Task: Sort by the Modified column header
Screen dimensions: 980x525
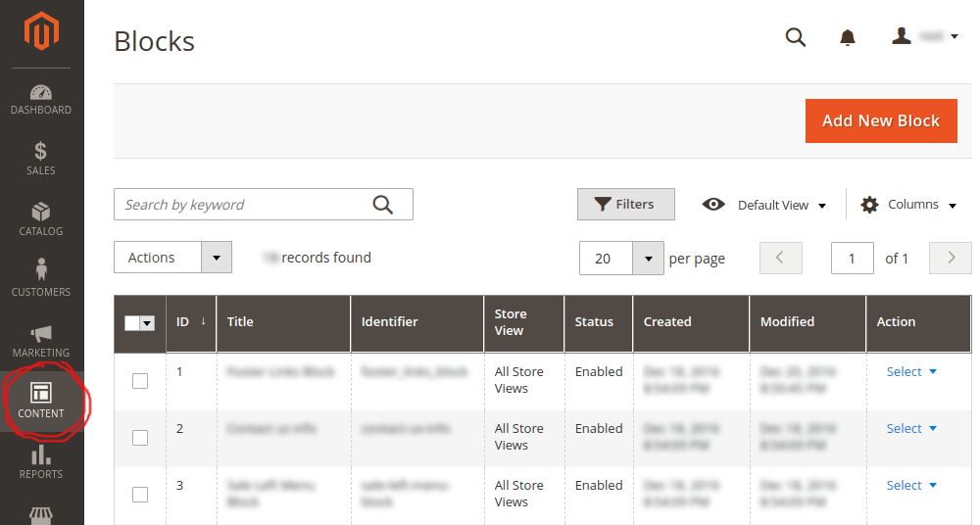Action: tap(787, 321)
